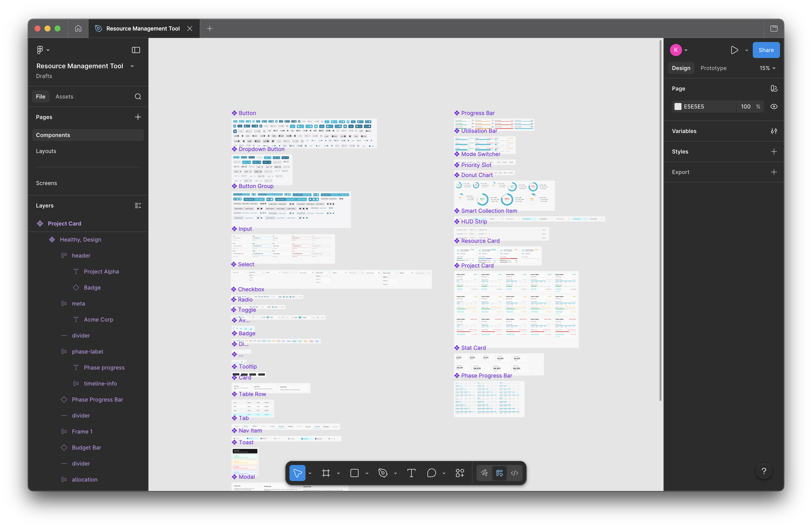812x528 pixels.
Task: Add a new page with plus button
Action: click(x=138, y=117)
